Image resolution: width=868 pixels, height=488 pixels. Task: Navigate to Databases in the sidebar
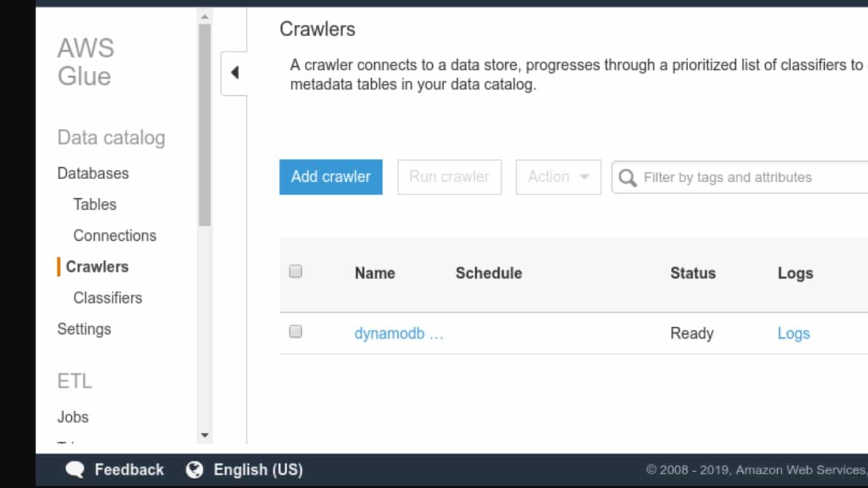point(93,173)
